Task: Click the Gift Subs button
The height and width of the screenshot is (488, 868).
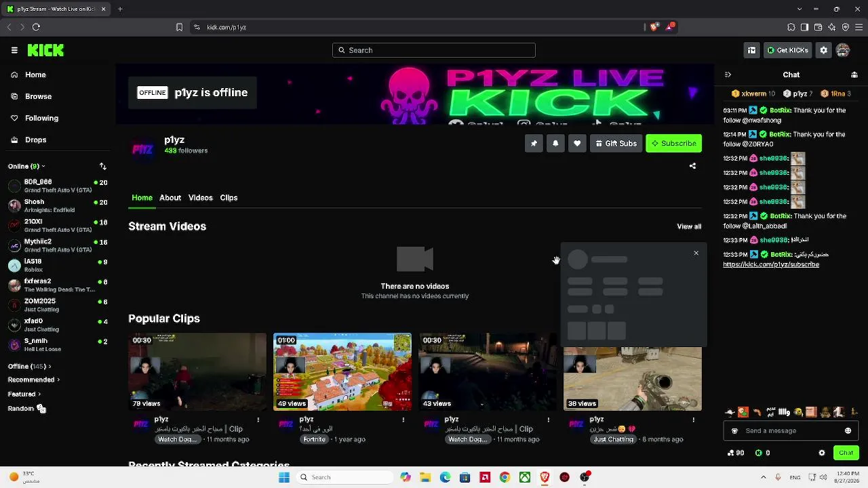Action: pyautogui.click(x=616, y=143)
